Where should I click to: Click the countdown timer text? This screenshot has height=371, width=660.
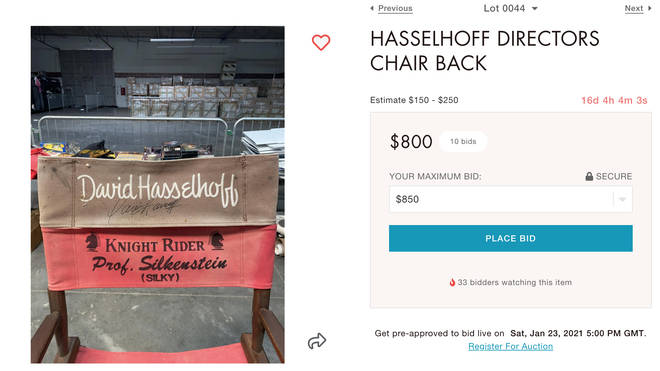(614, 100)
